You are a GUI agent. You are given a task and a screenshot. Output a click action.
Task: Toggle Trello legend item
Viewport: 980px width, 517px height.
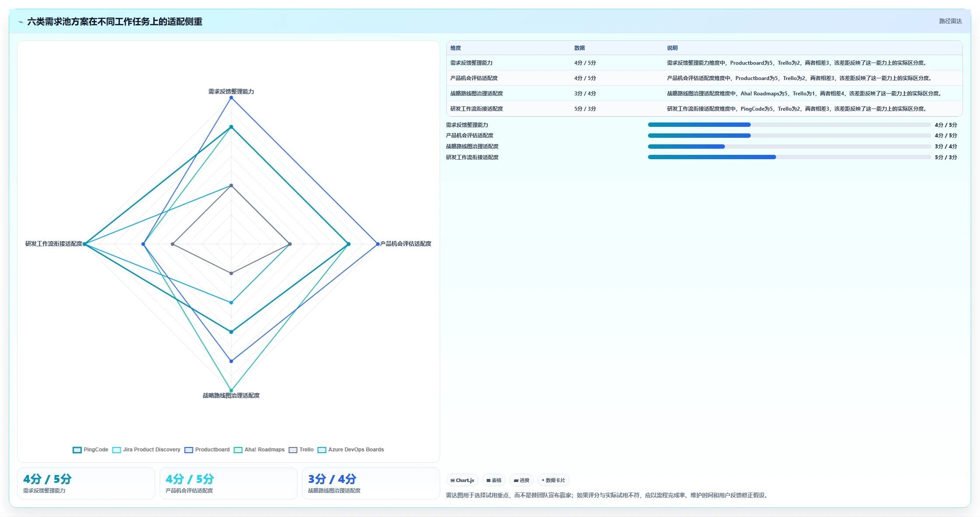301,450
